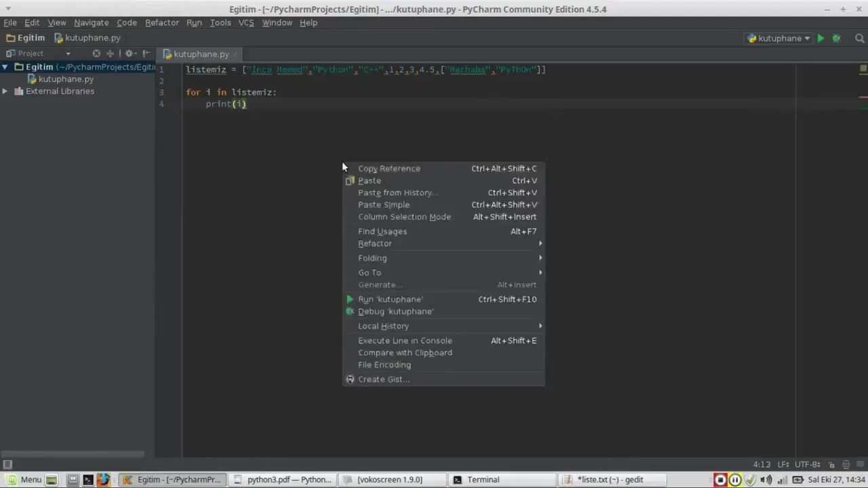Run kutuphane with green toolbar play icon
Viewport: 868px width, 488px height.
click(x=821, y=39)
